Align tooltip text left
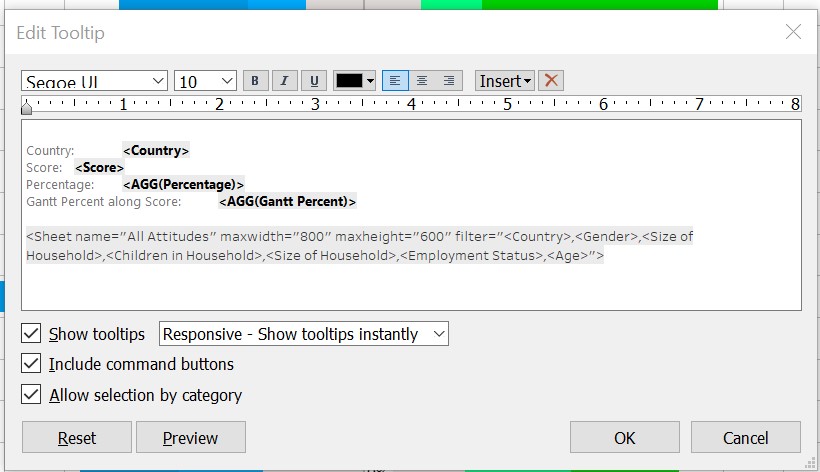 395,81
